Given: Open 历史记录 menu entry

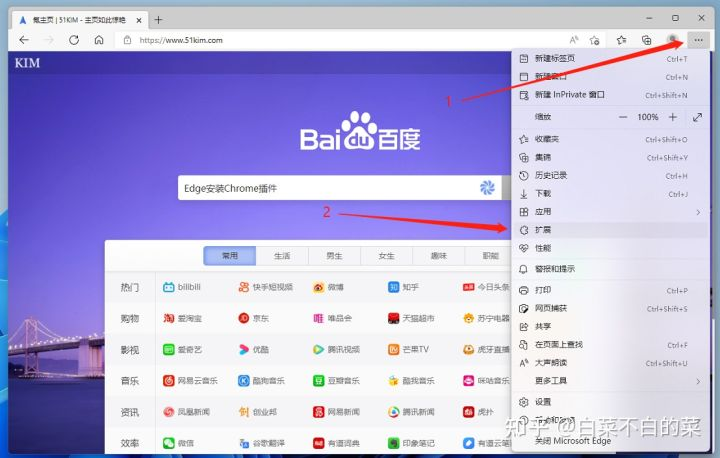Looking at the screenshot, I should click(610, 175).
